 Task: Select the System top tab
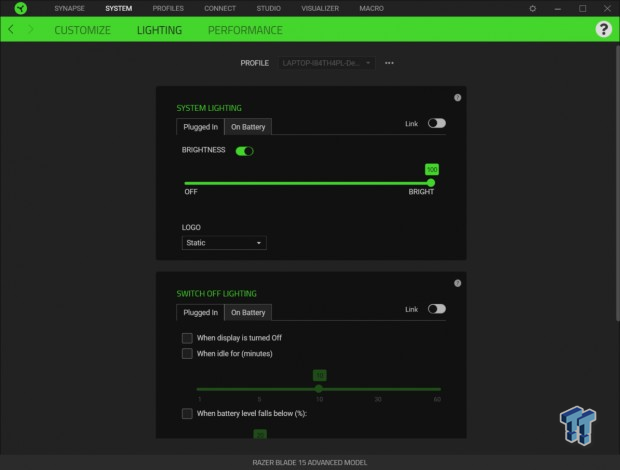pos(119,8)
